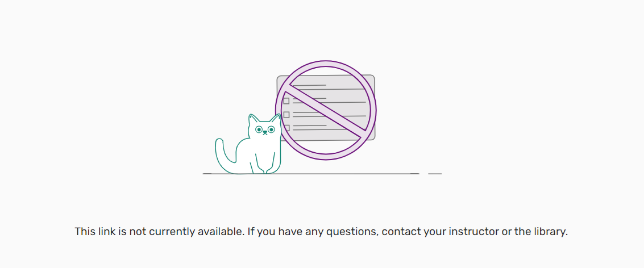Click "This link is not currently available" text
The height and width of the screenshot is (268, 644).
160,232
